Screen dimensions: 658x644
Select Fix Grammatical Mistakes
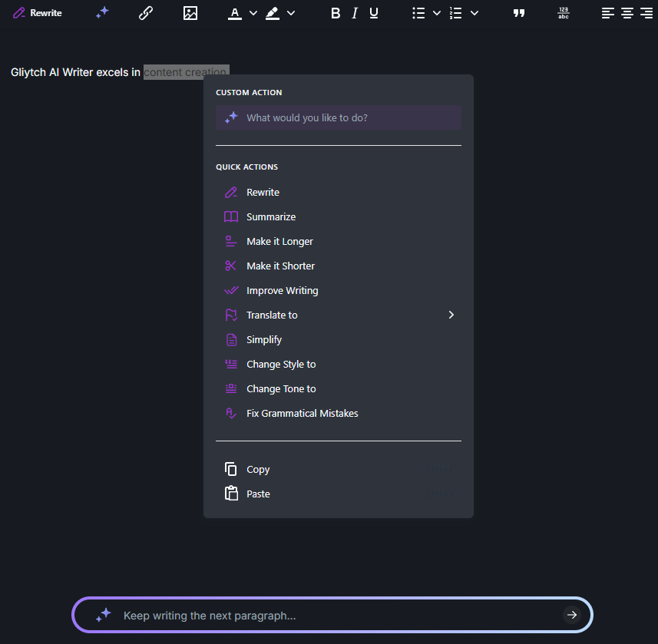339,413
